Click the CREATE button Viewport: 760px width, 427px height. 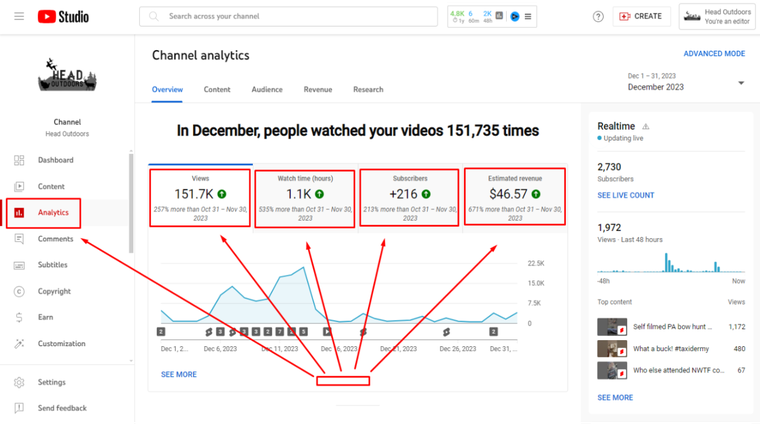coord(641,16)
